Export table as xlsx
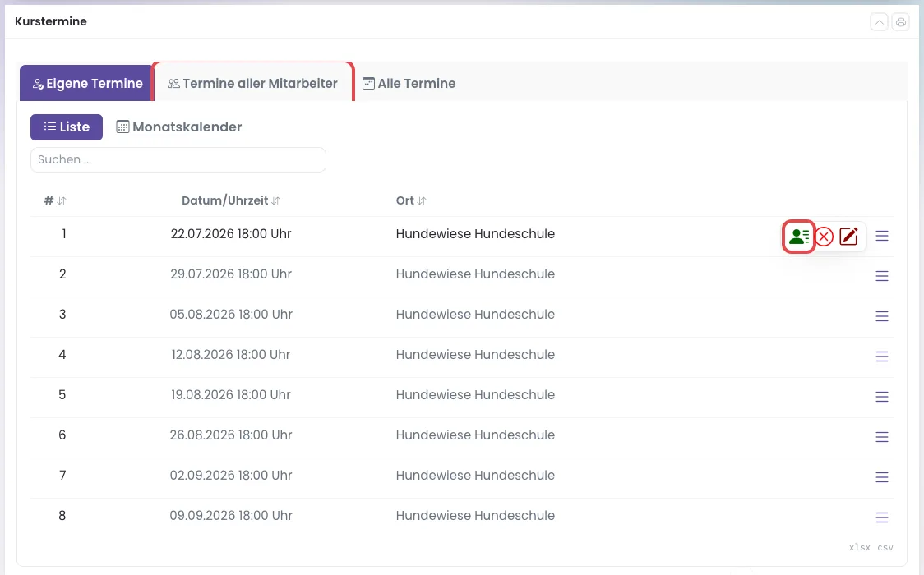Screen dimensions: 924x575 point(860,547)
